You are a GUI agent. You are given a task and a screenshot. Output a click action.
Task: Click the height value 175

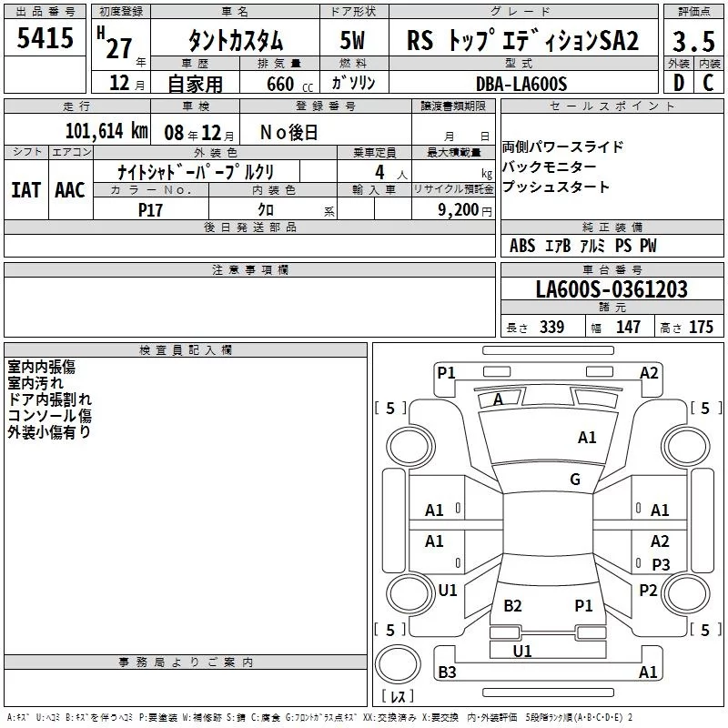pyautogui.click(x=701, y=328)
